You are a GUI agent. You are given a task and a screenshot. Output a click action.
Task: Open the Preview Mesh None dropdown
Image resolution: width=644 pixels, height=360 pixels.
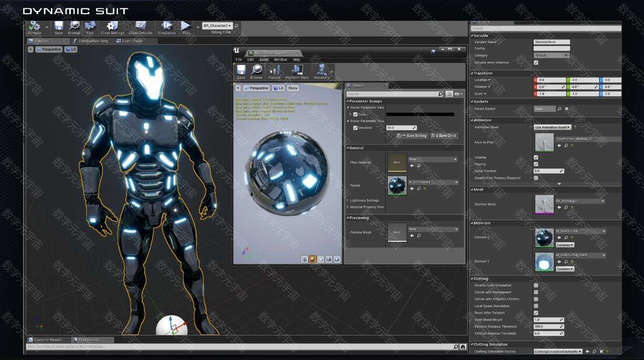(x=433, y=229)
